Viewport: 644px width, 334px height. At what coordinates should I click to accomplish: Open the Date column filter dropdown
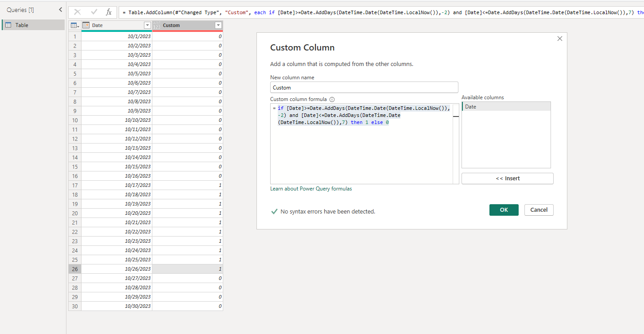pos(147,26)
